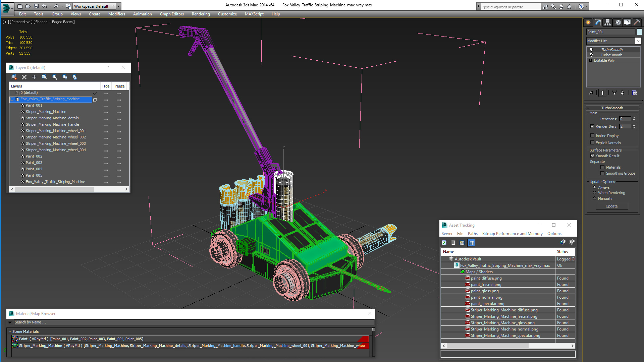Collapse the TurboSmooth rollout header

[x=612, y=108]
